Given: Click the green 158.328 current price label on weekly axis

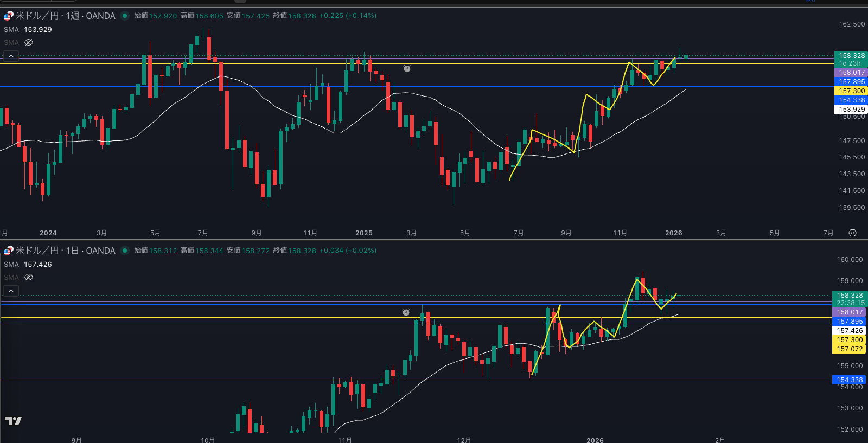Looking at the screenshot, I should (x=851, y=56).
